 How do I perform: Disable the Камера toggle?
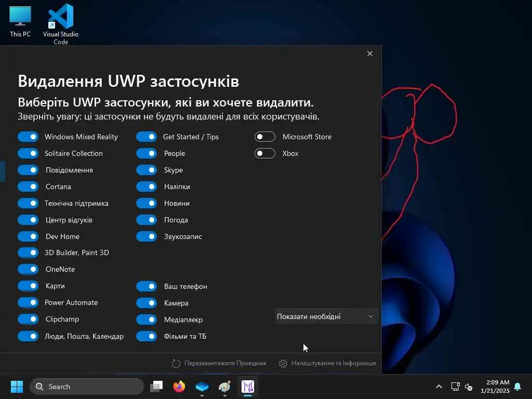[147, 303]
